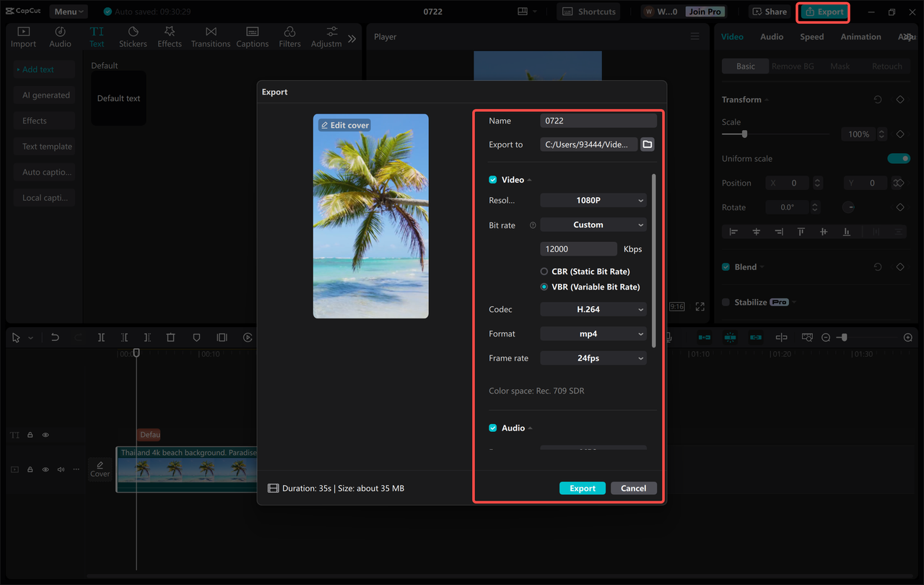Image resolution: width=924 pixels, height=585 pixels.
Task: Enable magnetic snapping in the timeline
Action: tap(730, 337)
